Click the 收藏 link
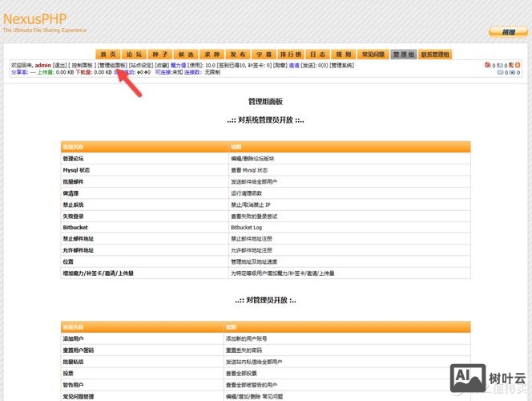 click(162, 65)
